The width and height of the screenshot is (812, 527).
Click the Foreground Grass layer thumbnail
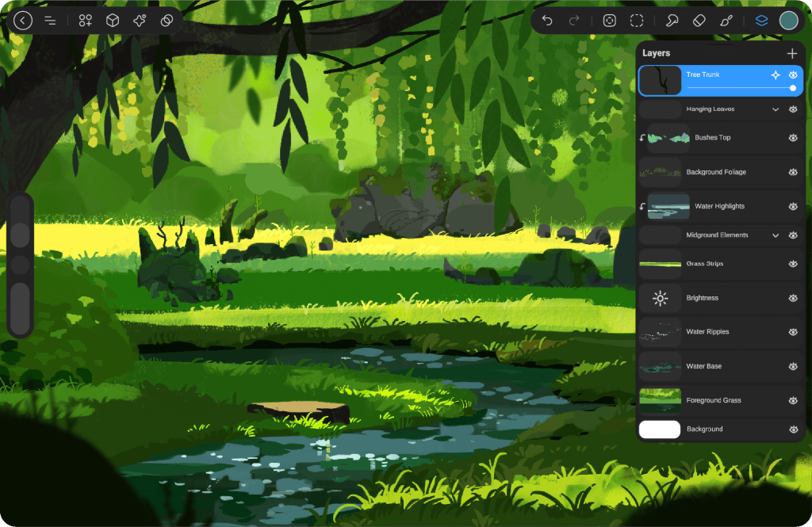660,400
